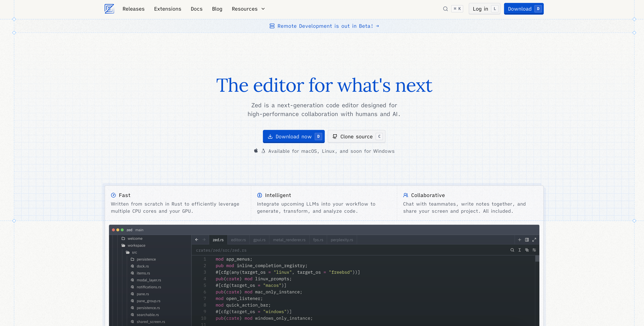Click the Log in button
The image size is (644, 326).
tap(484, 9)
